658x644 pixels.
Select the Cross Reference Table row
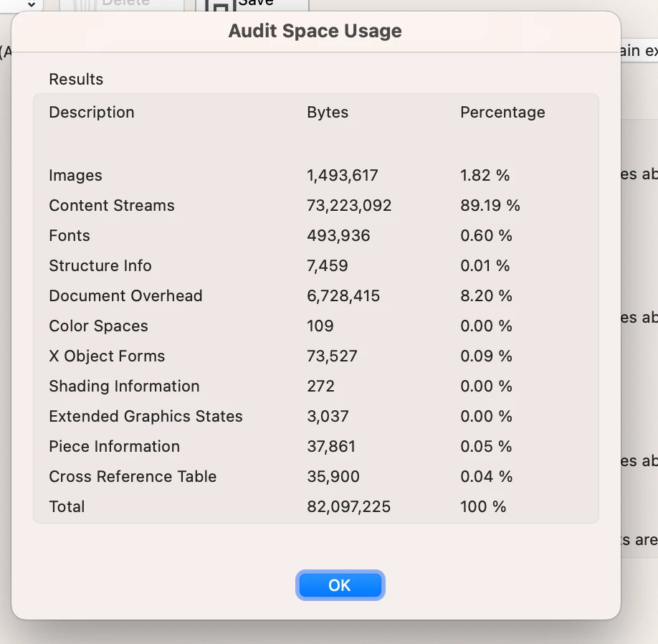pos(316,477)
